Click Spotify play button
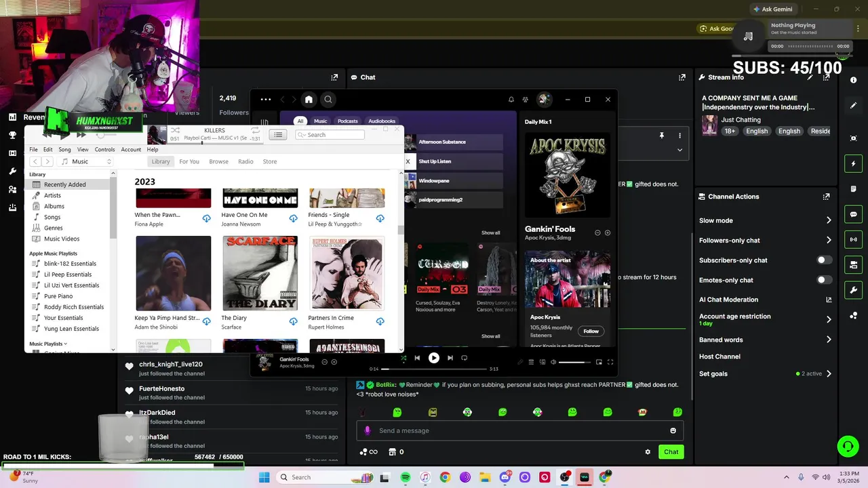Screen dimensions: 868x488 (x=434, y=358)
